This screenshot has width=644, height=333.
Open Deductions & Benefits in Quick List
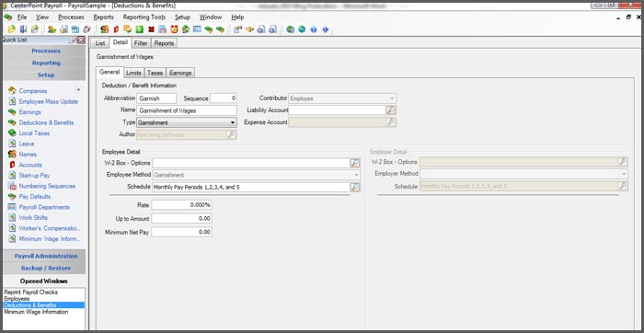(x=46, y=122)
